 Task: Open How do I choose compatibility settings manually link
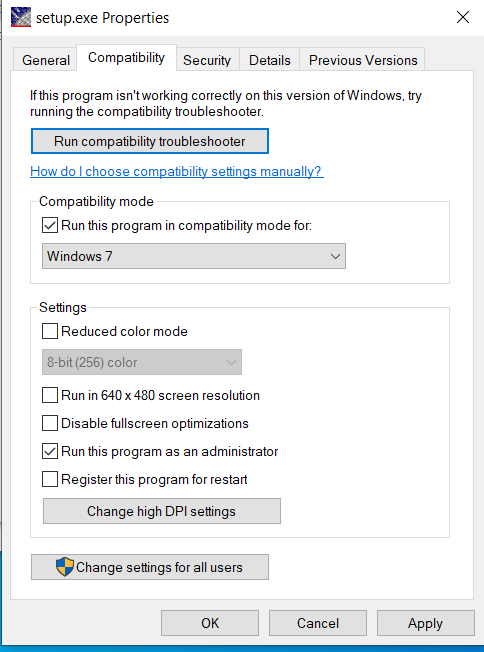pos(177,171)
